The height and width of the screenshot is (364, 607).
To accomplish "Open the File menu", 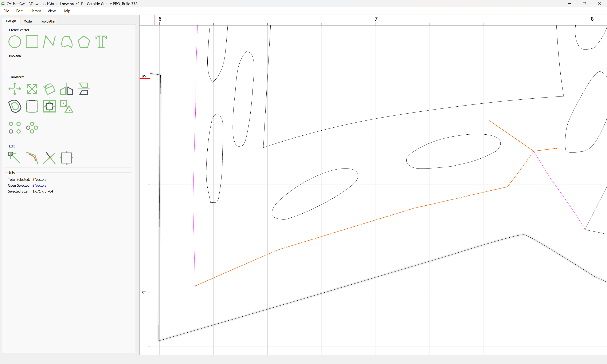I will click(6, 11).
